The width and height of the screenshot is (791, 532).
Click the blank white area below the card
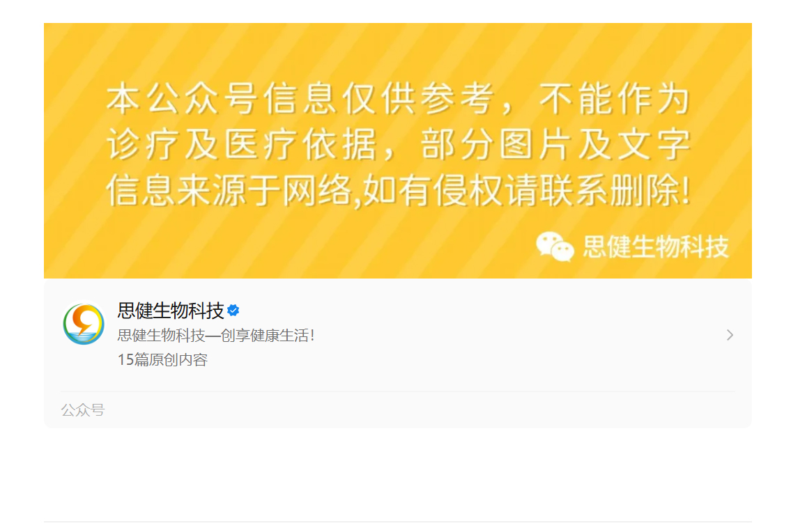tap(397, 474)
